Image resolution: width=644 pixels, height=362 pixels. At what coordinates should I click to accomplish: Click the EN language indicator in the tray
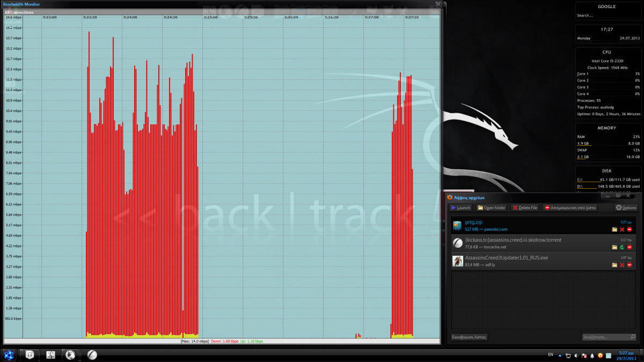coord(551,354)
